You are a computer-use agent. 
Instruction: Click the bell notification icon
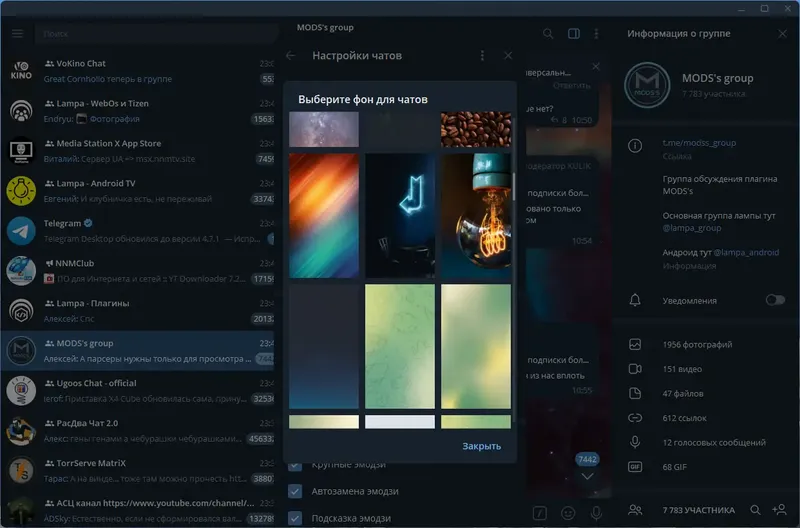pos(635,300)
